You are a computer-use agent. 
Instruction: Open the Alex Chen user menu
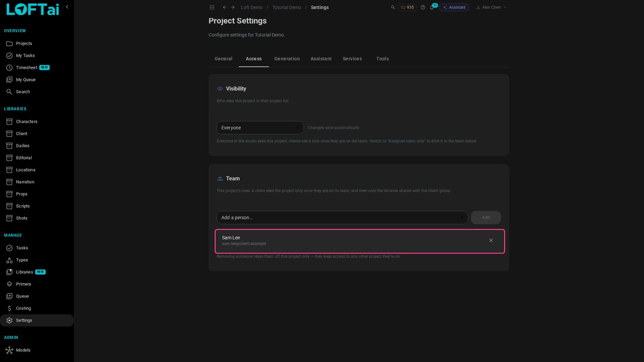tap(491, 8)
